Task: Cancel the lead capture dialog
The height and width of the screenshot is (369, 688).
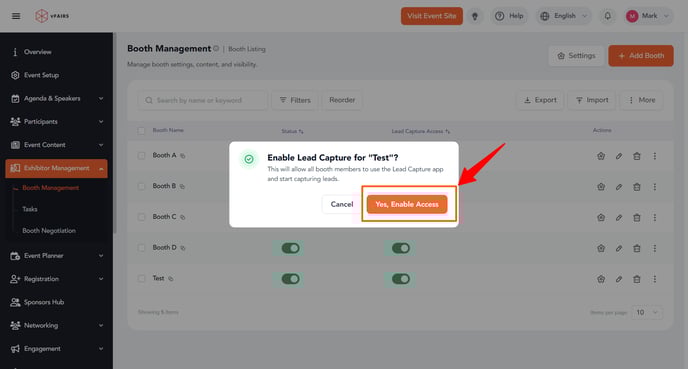Action: [x=342, y=204]
